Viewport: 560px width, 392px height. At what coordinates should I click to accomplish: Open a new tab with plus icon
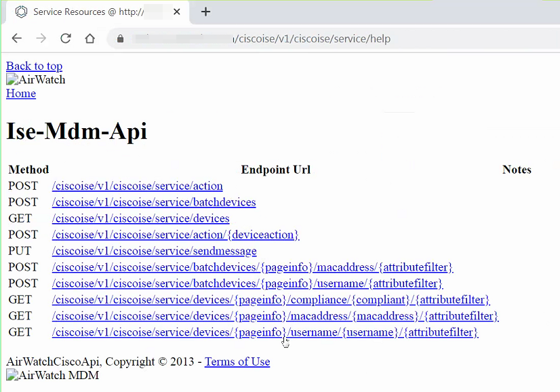pyautogui.click(x=206, y=12)
